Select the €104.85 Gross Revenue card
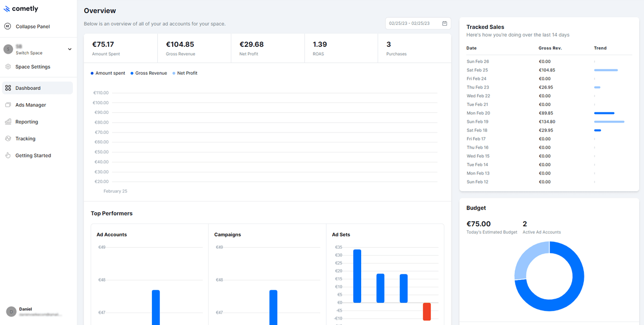Image resolution: width=644 pixels, height=325 pixels. point(194,48)
